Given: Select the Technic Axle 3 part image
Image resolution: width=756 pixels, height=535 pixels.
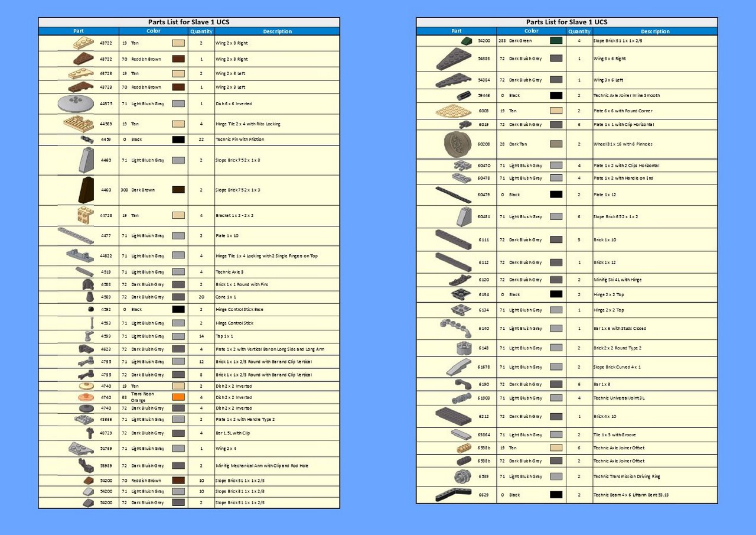Looking at the screenshot, I should point(85,272).
